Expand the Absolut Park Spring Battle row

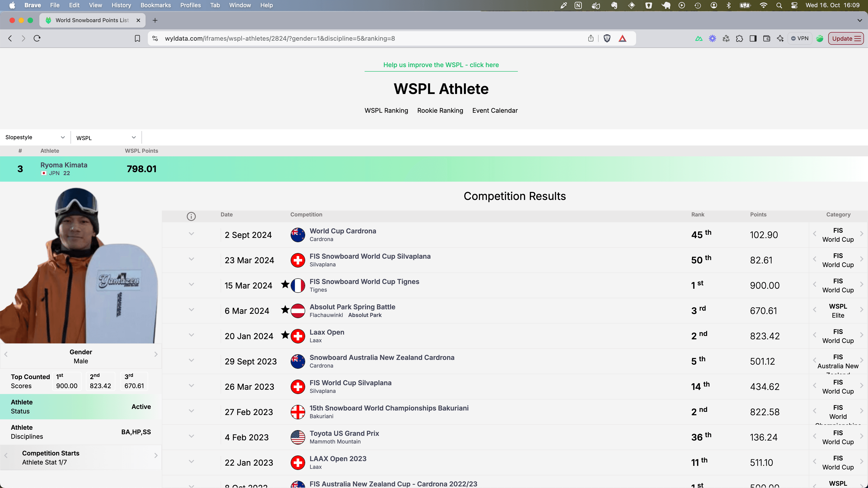pos(191,310)
